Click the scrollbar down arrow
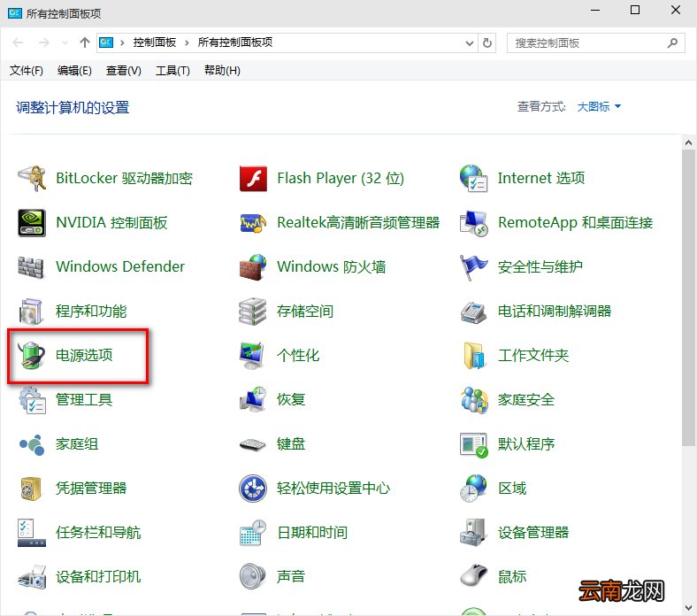 tap(688, 608)
